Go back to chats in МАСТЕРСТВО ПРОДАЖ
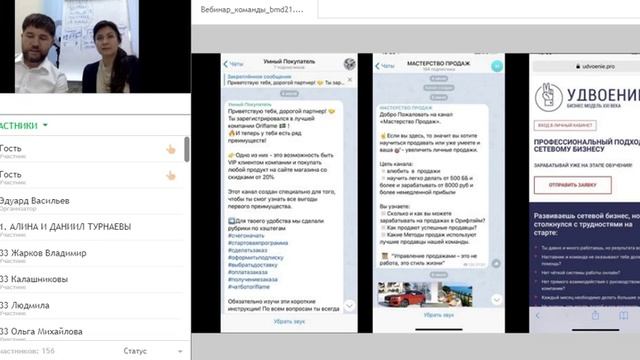640x360 pixels. (x=385, y=66)
